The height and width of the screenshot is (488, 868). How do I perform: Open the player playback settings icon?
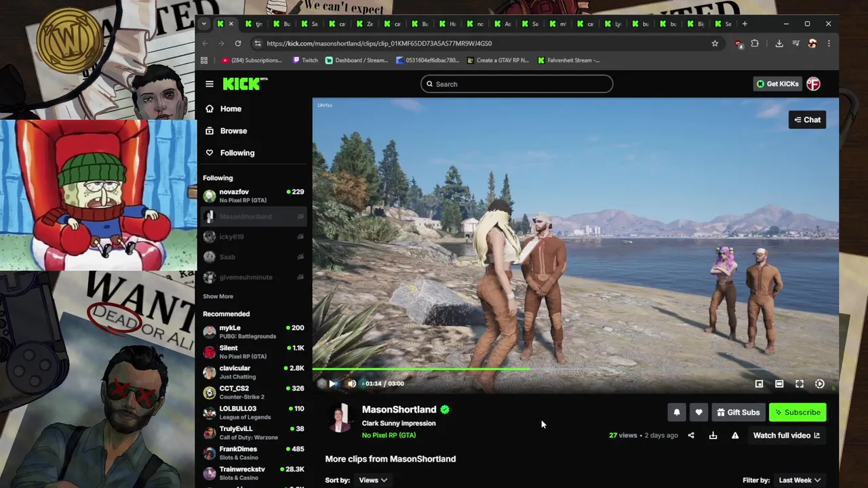(x=820, y=384)
